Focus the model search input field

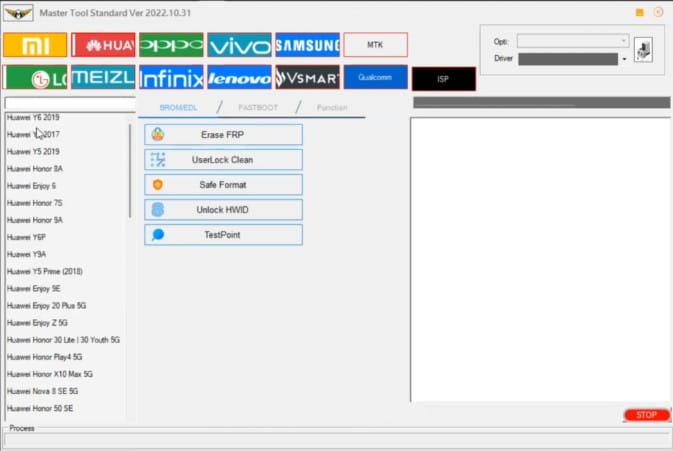pos(70,103)
